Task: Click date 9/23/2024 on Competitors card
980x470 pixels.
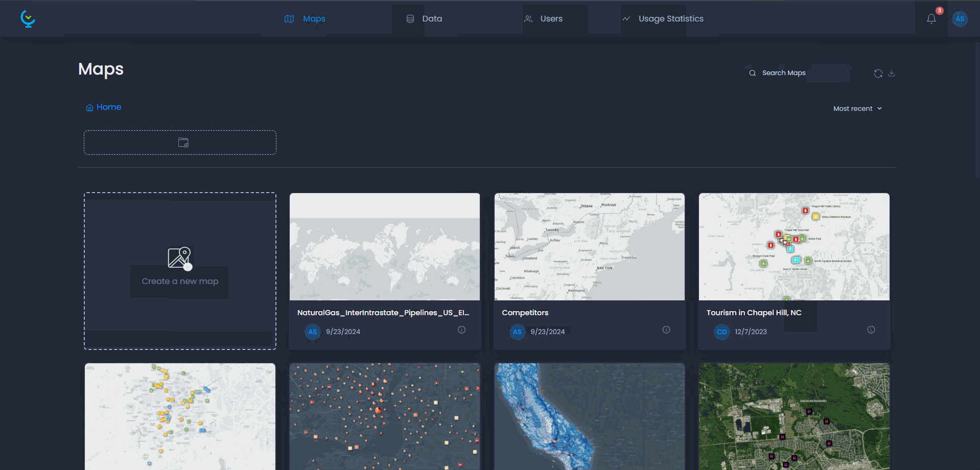Action: tap(548, 332)
